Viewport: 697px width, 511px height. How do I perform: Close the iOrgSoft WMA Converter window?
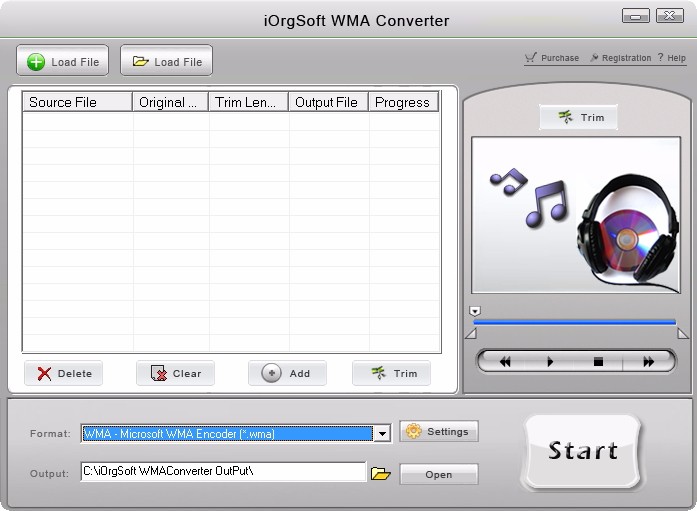tap(669, 16)
